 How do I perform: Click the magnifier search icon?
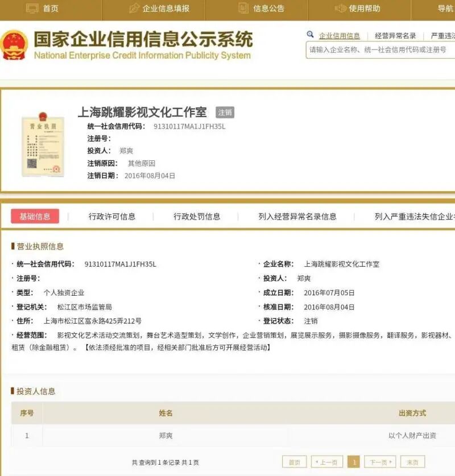point(310,34)
